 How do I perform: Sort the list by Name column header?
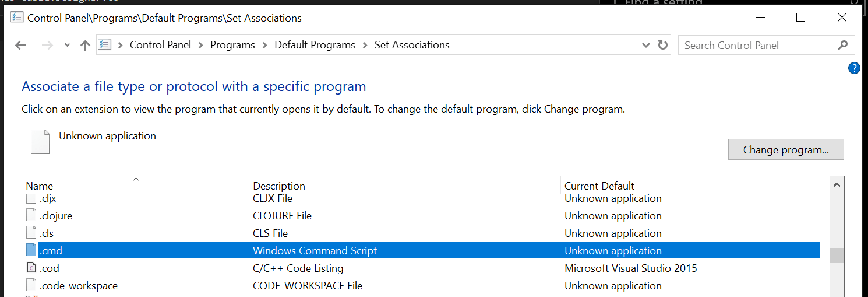click(40, 186)
